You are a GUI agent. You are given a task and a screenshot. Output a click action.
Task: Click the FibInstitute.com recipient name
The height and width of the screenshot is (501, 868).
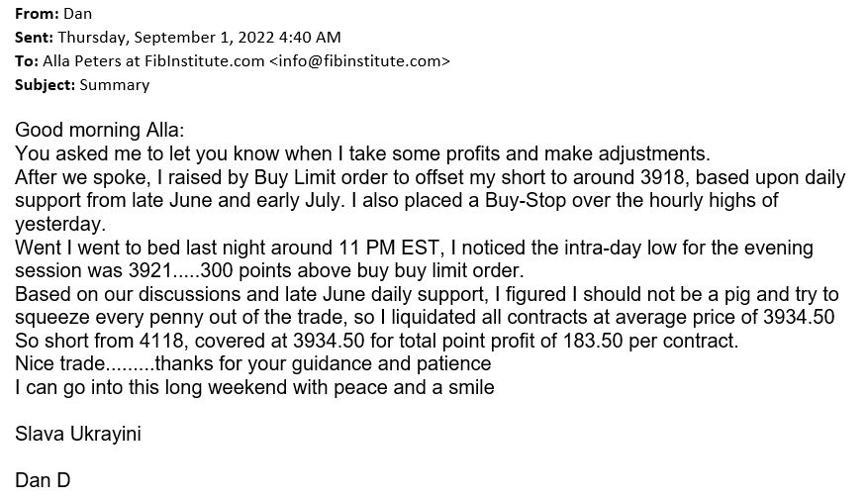click(x=204, y=61)
